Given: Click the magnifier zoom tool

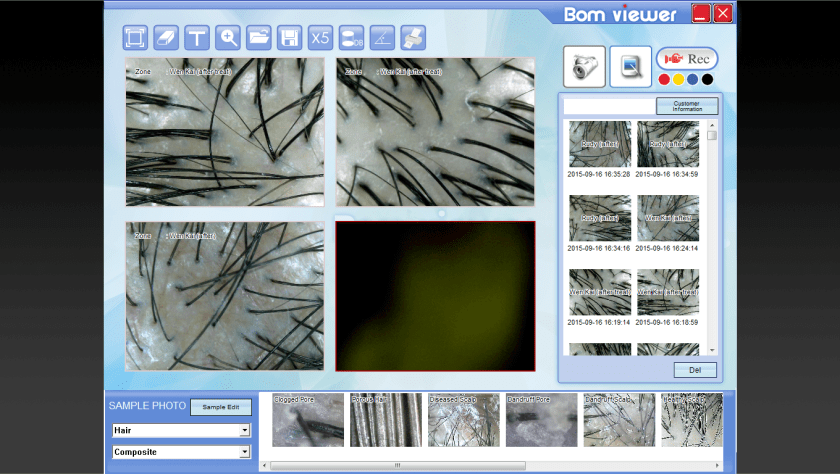Looking at the screenshot, I should [x=228, y=38].
